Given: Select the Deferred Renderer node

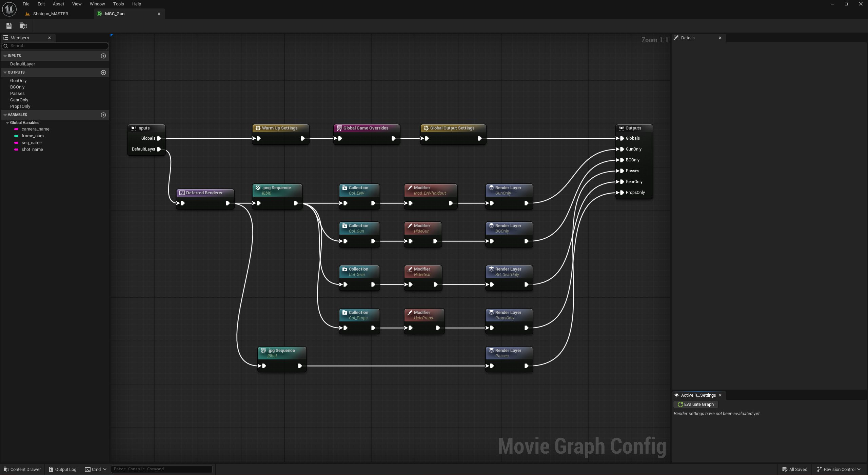Looking at the screenshot, I should point(204,193).
